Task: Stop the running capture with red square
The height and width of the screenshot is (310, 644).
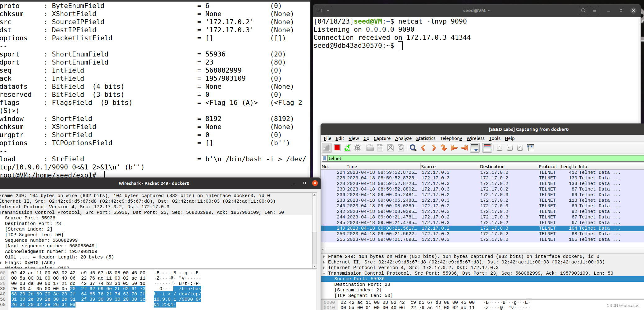Action: coord(337,148)
